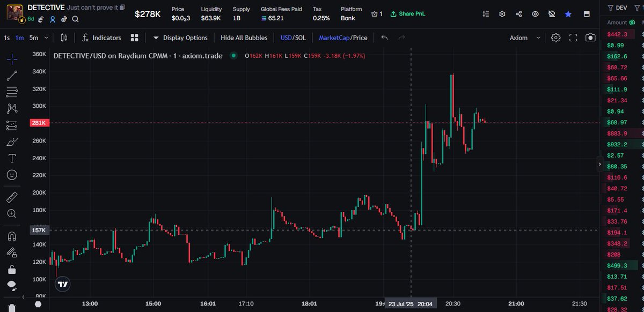Click the DETECTIVE/USD on Raydium CPMM legend title
Screen dimensions: 644x312
tap(138, 55)
